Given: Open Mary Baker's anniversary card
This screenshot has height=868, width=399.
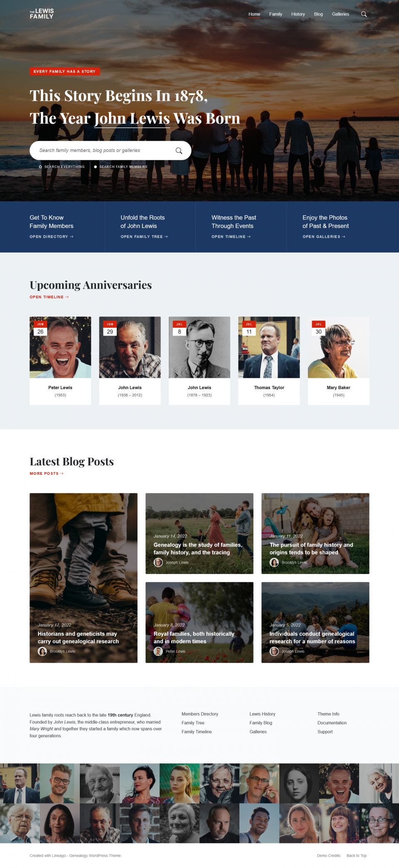Looking at the screenshot, I should [338, 360].
